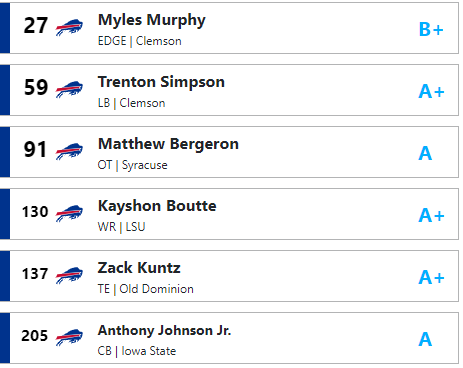Click the Bills logo beside pick 91

[x=69, y=151]
